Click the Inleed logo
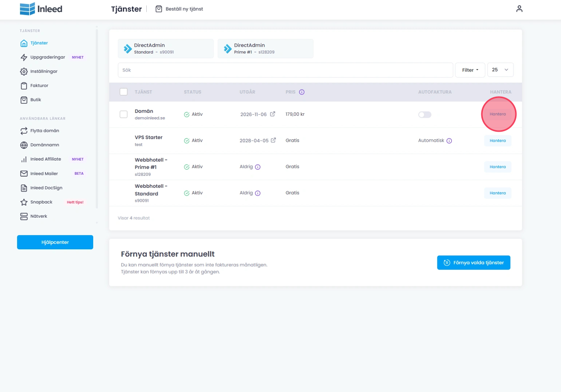 pyautogui.click(x=41, y=9)
